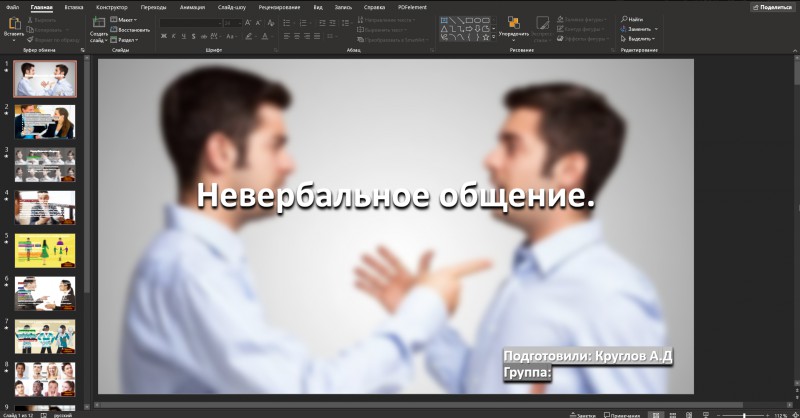The height and width of the screenshot is (418, 800).
Task: Switch to reading view icon
Action: pos(689,415)
